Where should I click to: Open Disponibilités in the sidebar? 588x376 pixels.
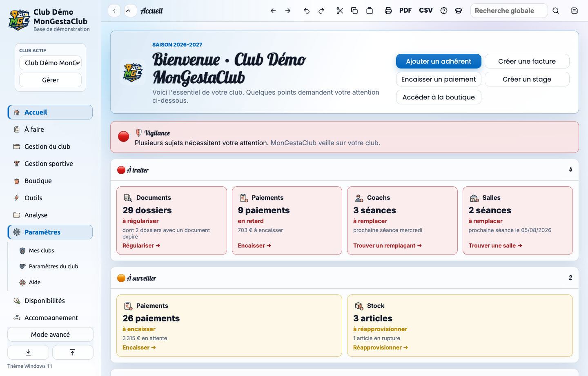pyautogui.click(x=50, y=301)
